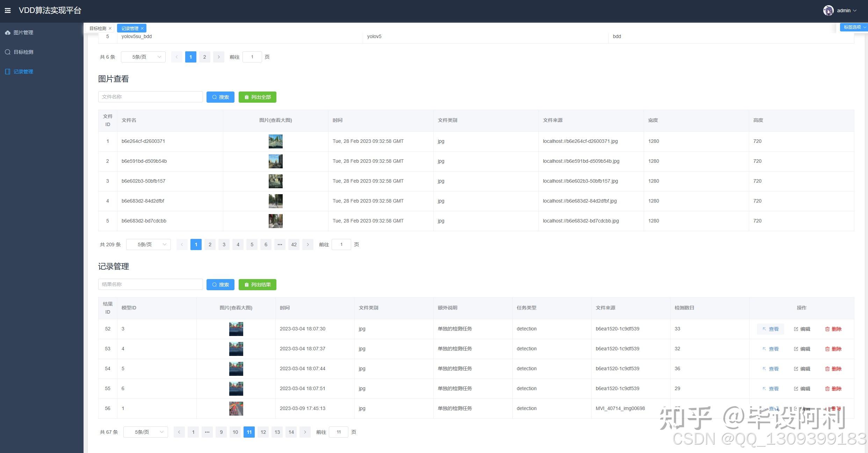Image resolution: width=868 pixels, height=453 pixels.
Task: Select 记录管理 in the sidebar menu
Action: pyautogui.click(x=23, y=72)
